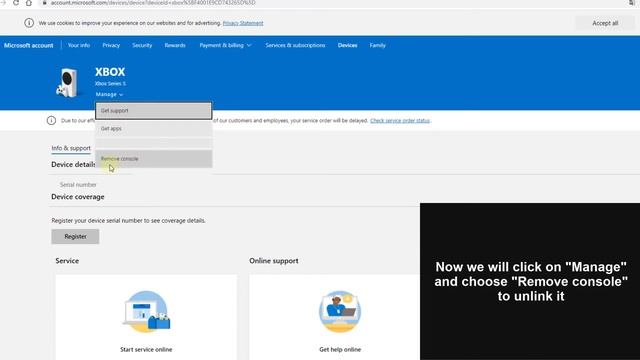The image size is (640, 360).
Task: Click the Serial number label
Action: point(78,184)
